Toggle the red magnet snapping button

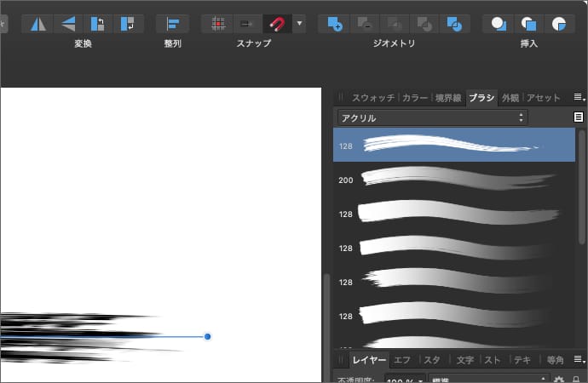click(x=275, y=24)
